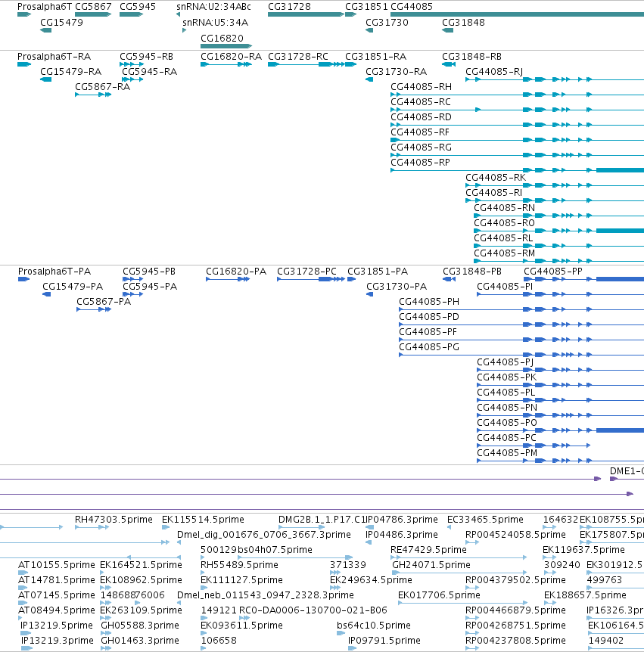Click EST IP09791.5prime label

point(384,641)
